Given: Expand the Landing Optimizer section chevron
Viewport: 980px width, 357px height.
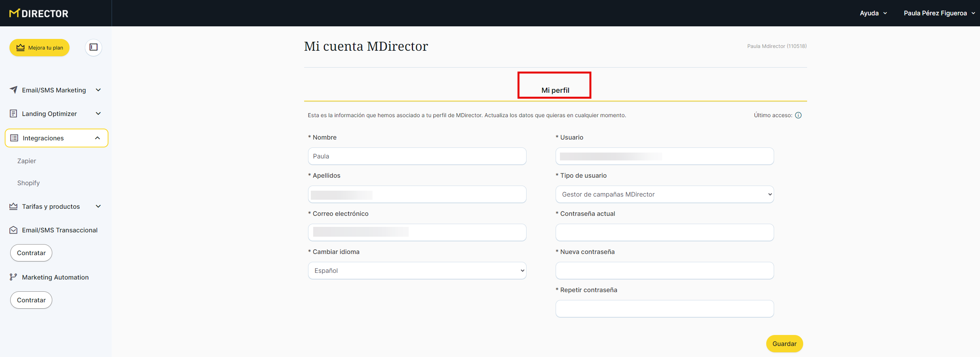Looking at the screenshot, I should 98,114.
